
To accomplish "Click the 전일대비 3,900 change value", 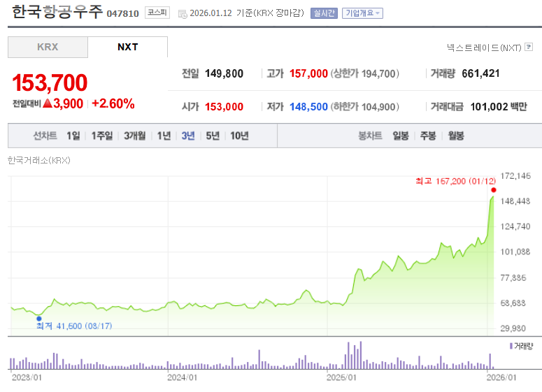I will pos(48,103).
